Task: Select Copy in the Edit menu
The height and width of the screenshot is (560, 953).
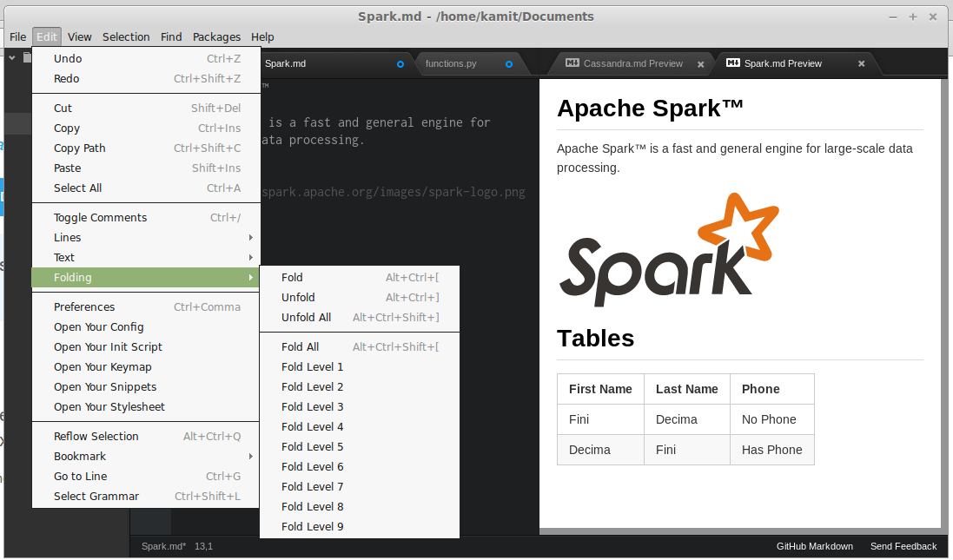Action: (x=146, y=128)
